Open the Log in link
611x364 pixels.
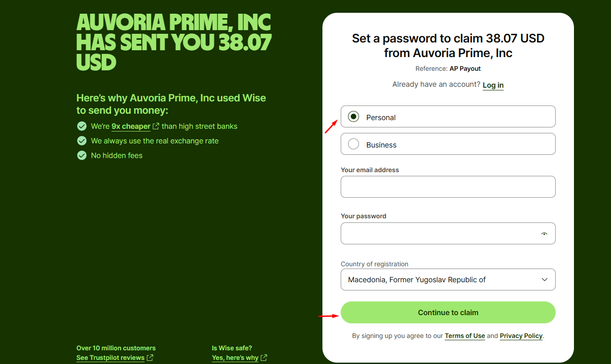[493, 85]
